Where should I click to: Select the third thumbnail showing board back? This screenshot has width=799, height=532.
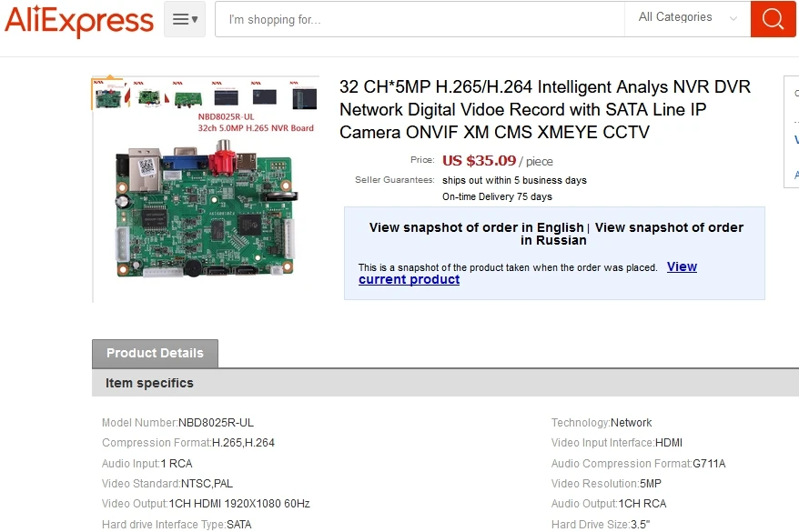click(x=187, y=98)
